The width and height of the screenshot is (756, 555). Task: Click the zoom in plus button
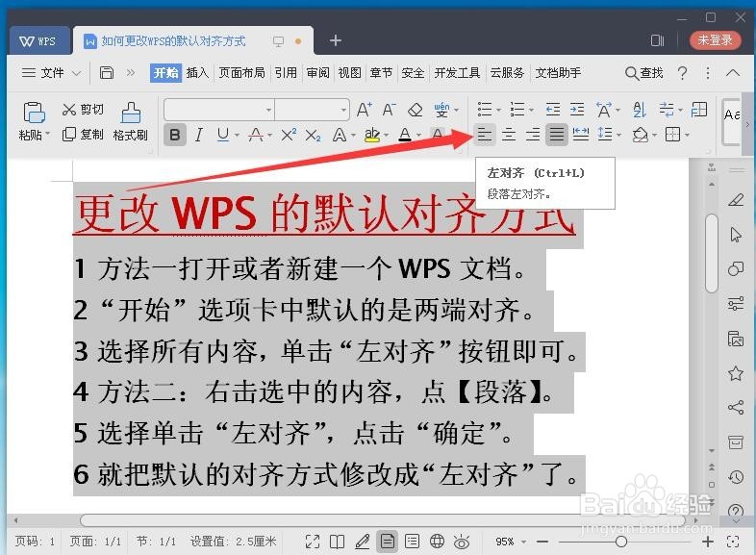[708, 542]
